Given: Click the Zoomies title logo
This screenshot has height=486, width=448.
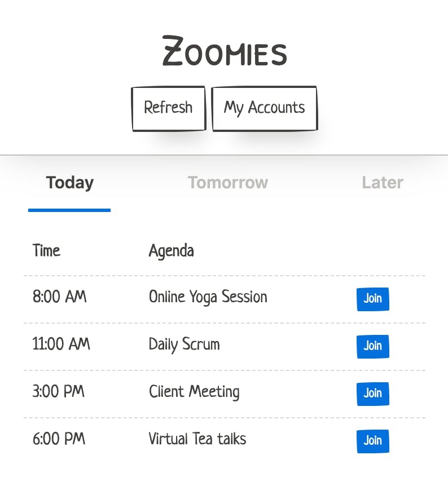Looking at the screenshot, I should pyautogui.click(x=225, y=51).
